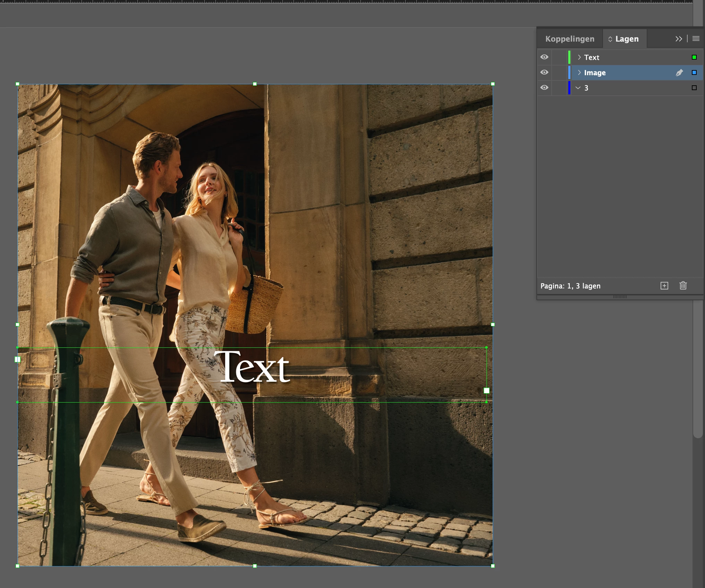Click the vertical scrollbar thumb at right
The image size is (705, 588).
coord(697,367)
